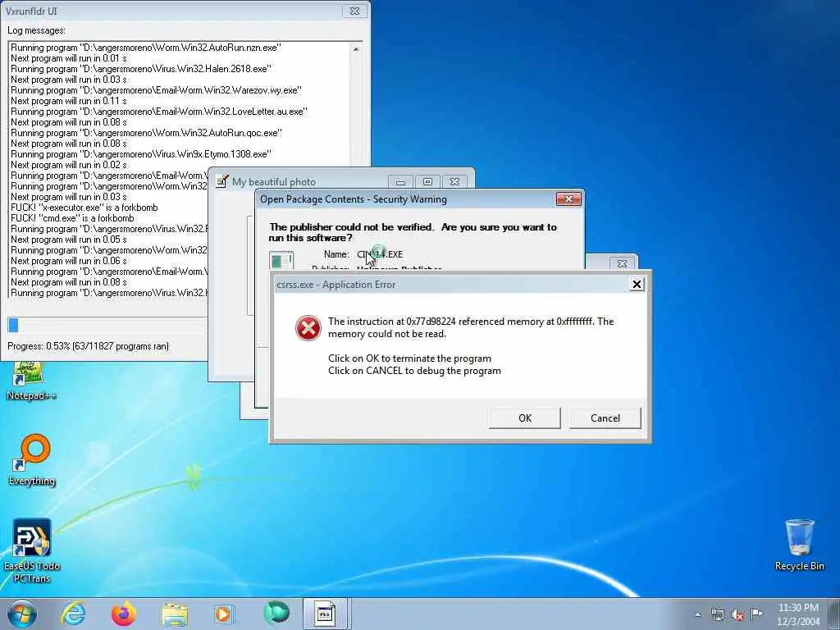Click Cancel to debug the program
This screenshot has width=840, height=630.
605,418
